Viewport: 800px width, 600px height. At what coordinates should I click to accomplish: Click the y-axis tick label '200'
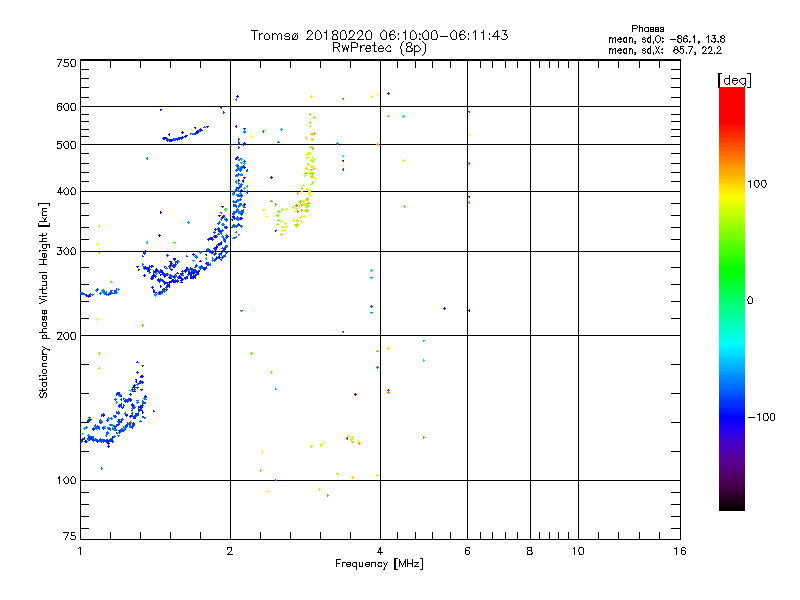tap(67, 336)
